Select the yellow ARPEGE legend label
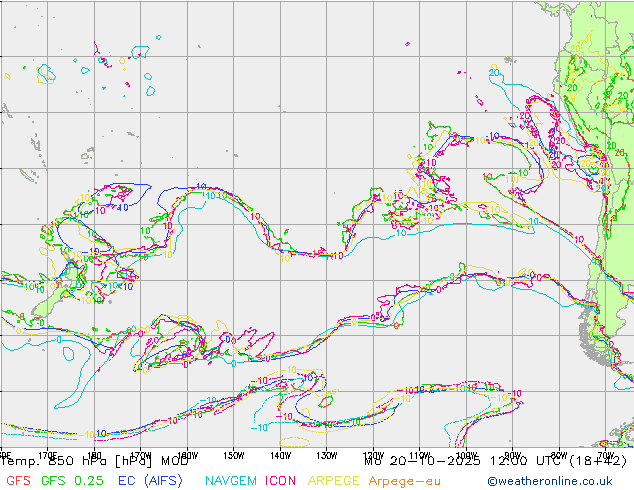This screenshot has height=490, width=634. pyautogui.click(x=334, y=481)
